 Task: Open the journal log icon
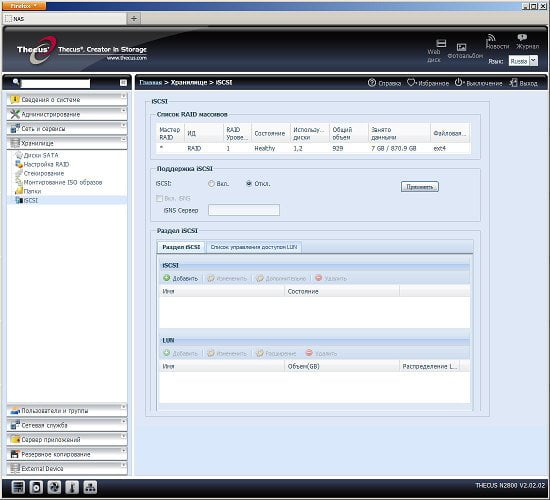[522, 37]
